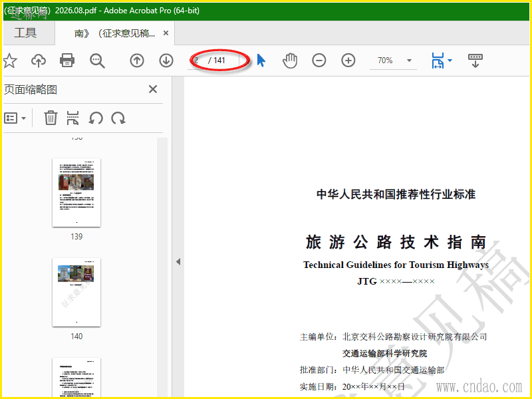
Task: Click the bookmark star icon
Action: point(9,61)
